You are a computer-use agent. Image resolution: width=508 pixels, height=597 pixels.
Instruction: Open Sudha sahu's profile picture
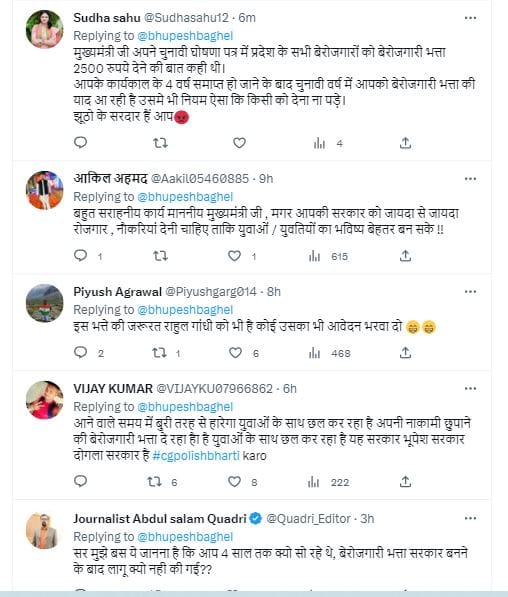pos(45,29)
